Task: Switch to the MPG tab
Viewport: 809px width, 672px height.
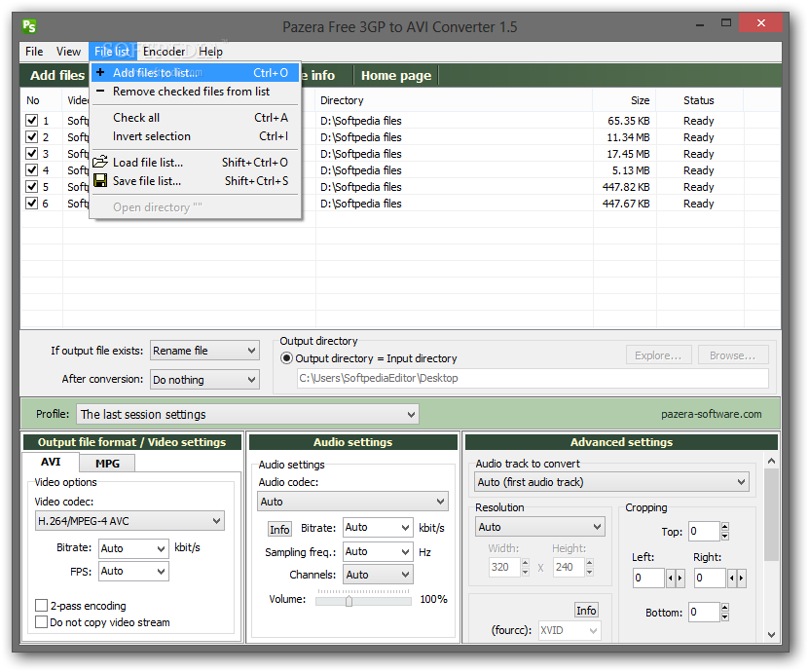Action: point(107,463)
